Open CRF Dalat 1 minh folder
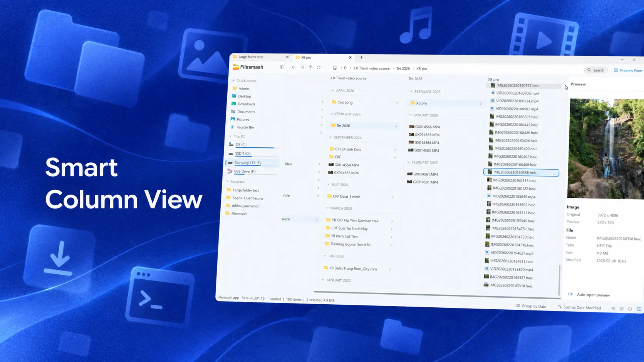Image resolution: width=644 pixels, height=362 pixels. tap(361, 197)
